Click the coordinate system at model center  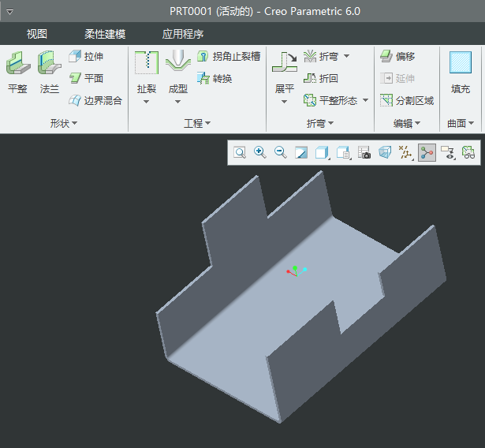click(x=297, y=271)
